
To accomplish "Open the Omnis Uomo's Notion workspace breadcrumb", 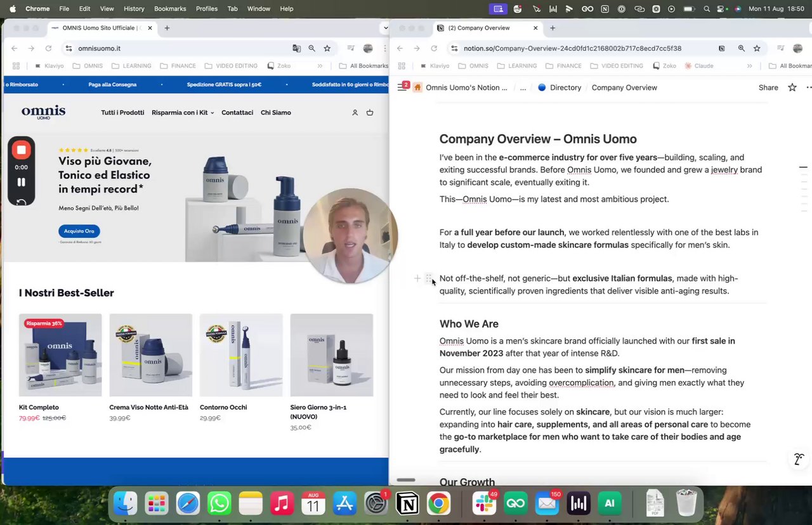I will tap(461, 87).
